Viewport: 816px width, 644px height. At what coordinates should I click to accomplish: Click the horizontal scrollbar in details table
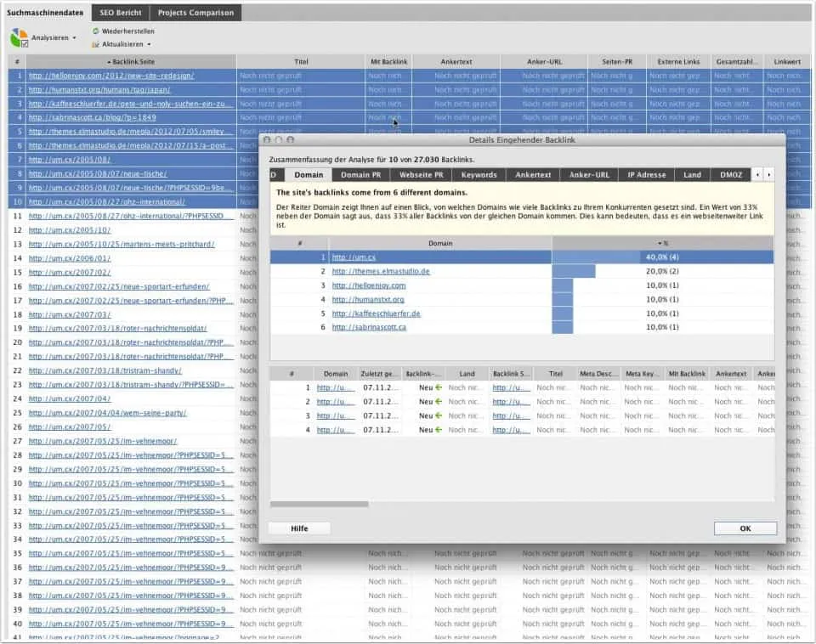tap(319, 504)
